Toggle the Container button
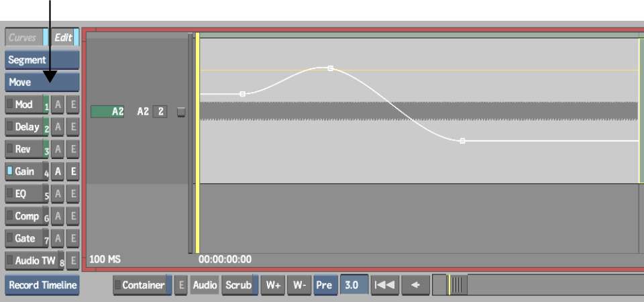This screenshot has height=302, width=644. (x=142, y=285)
